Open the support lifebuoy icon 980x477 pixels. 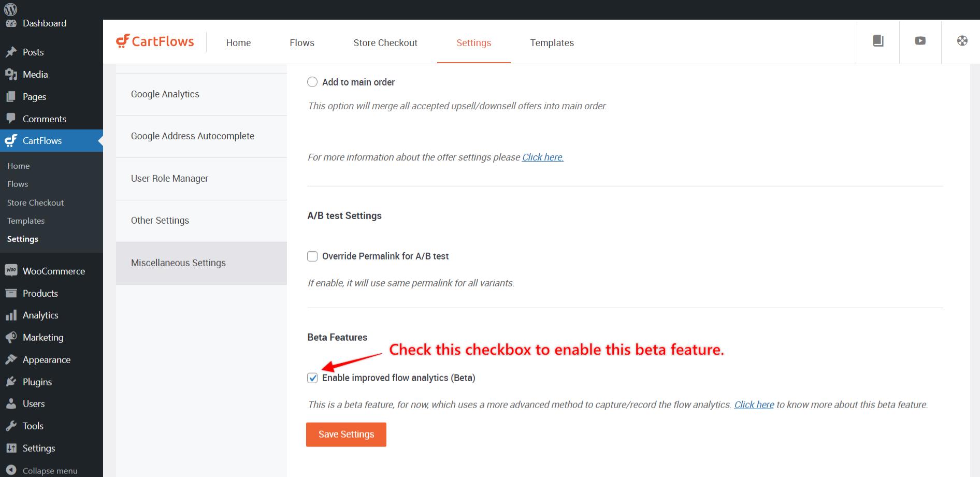pyautogui.click(x=962, y=41)
